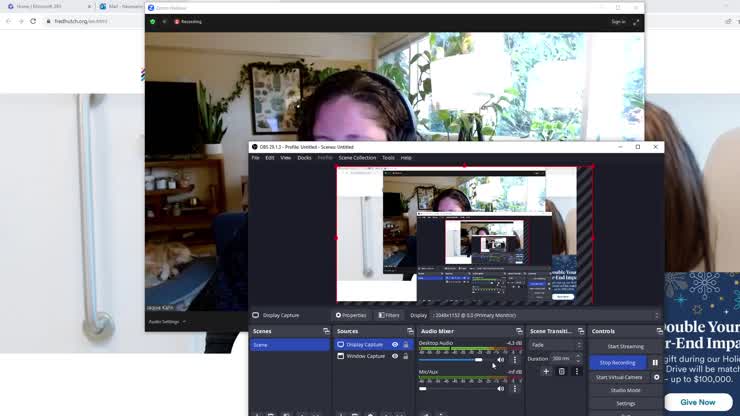Hide the Display Capture source
The width and height of the screenshot is (740, 416).
point(395,344)
